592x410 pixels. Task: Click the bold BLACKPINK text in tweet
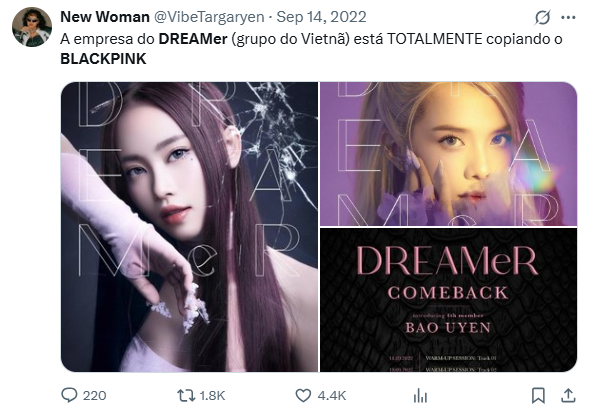coord(103,59)
